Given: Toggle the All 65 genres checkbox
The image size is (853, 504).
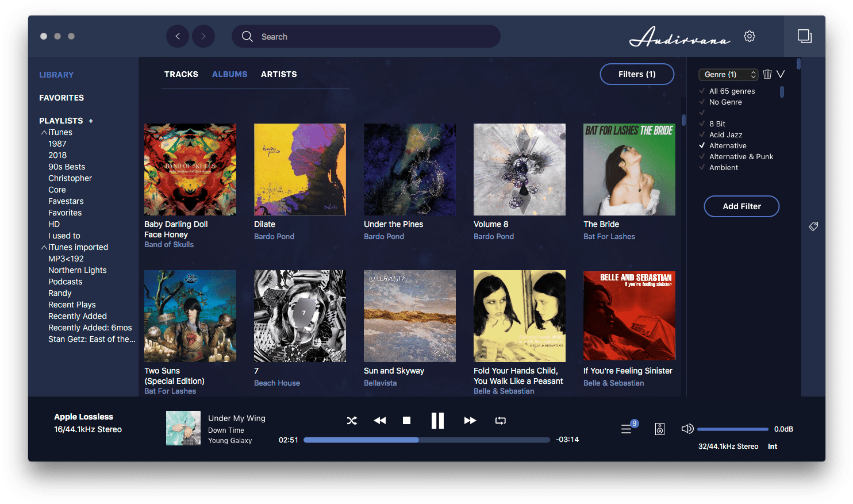Looking at the screenshot, I should point(702,91).
